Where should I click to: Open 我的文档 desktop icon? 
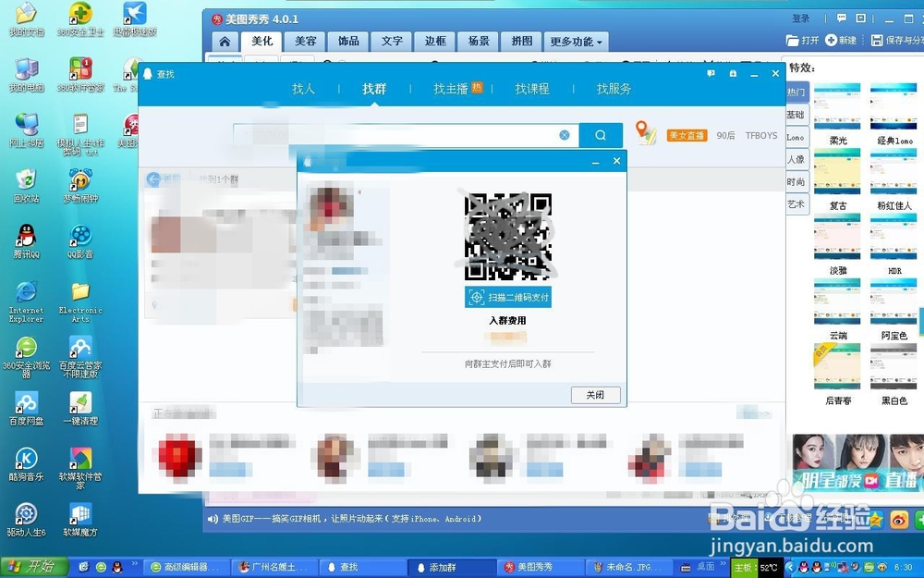pyautogui.click(x=27, y=18)
